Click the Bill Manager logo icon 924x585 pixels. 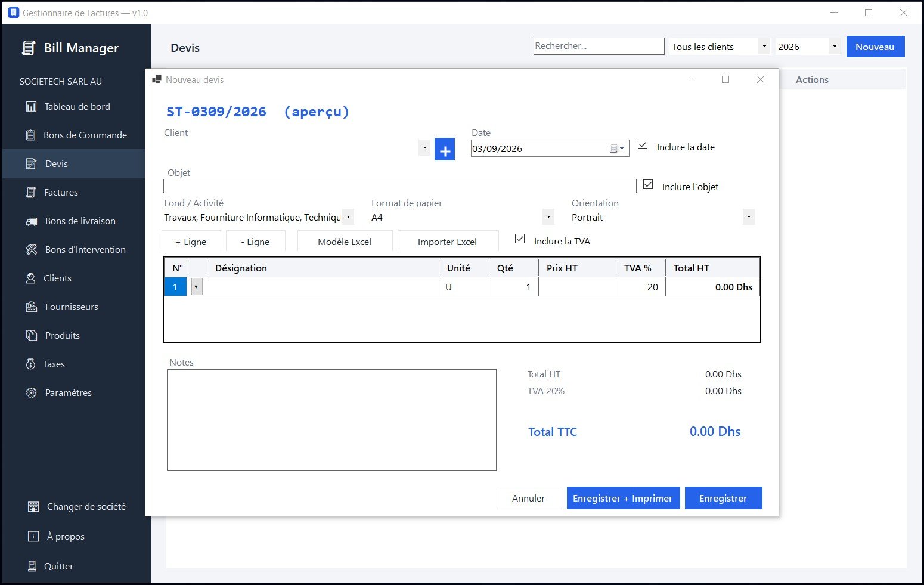click(x=28, y=48)
